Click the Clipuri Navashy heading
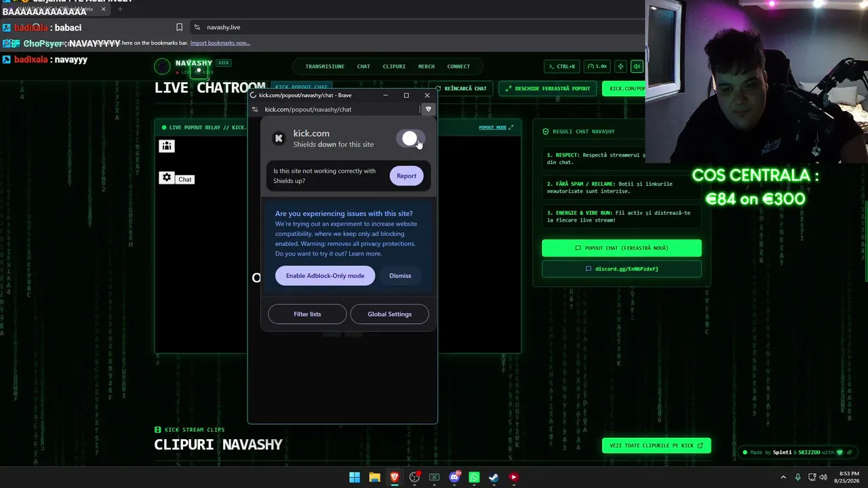Screen dimensions: 868x488 tap(218, 445)
